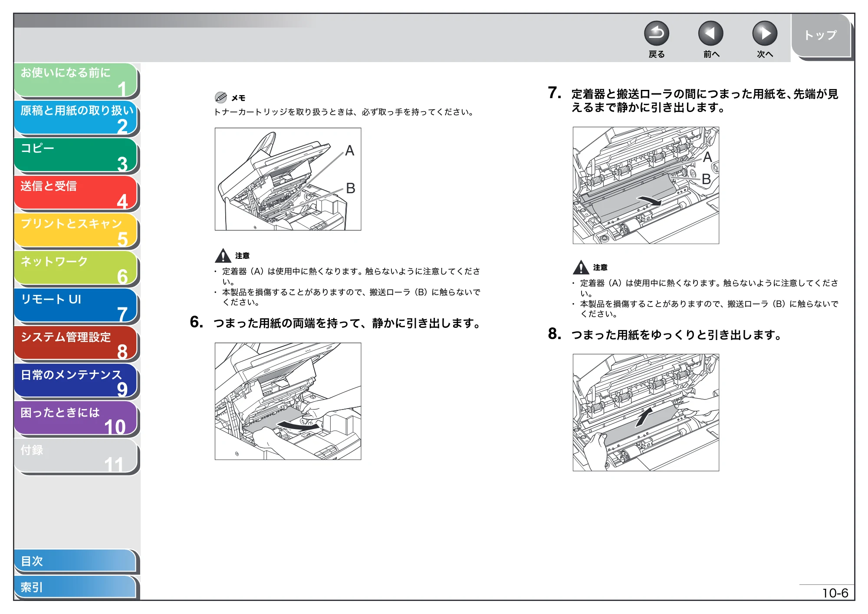This screenshot has width=868, height=614.
Task: Go to the previous page with 前へ icon
Action: (x=710, y=33)
